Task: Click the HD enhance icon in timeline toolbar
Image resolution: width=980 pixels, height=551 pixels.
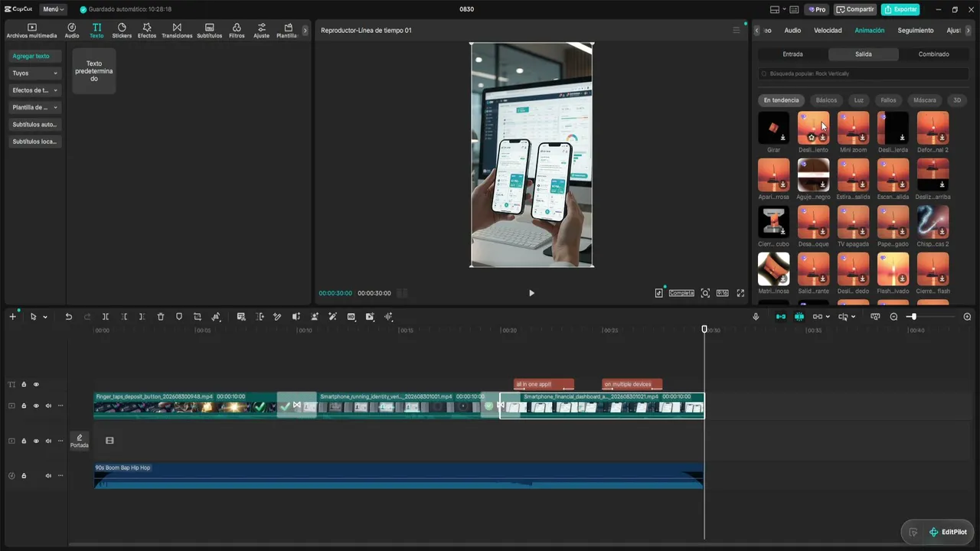Action: coord(351,317)
